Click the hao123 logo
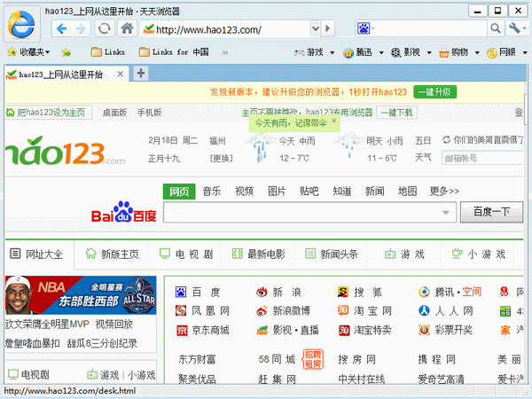 pyautogui.click(x=65, y=152)
